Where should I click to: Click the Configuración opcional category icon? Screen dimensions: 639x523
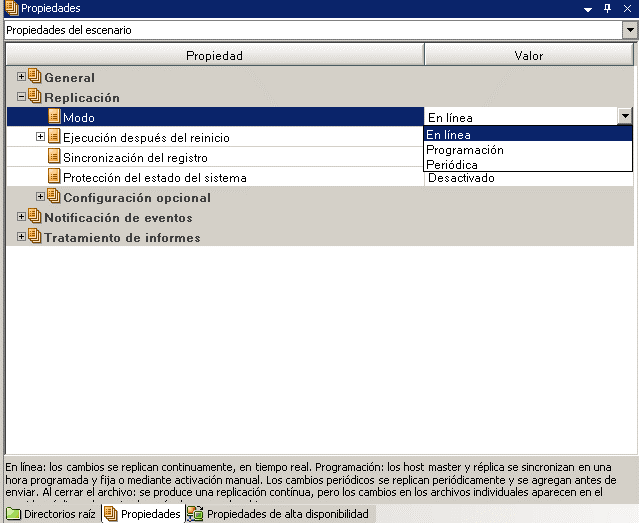tap(54, 196)
